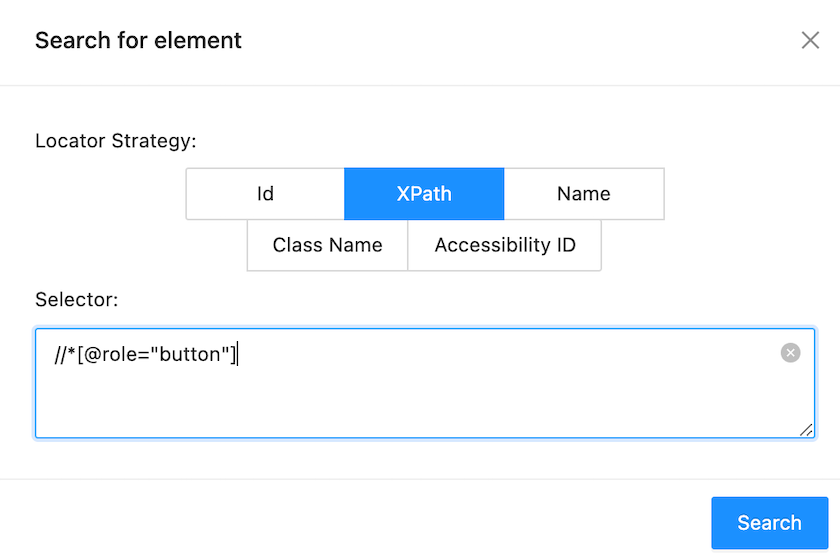The image size is (840, 556).
Task: Click the "Selector:" label text
Action: (77, 299)
